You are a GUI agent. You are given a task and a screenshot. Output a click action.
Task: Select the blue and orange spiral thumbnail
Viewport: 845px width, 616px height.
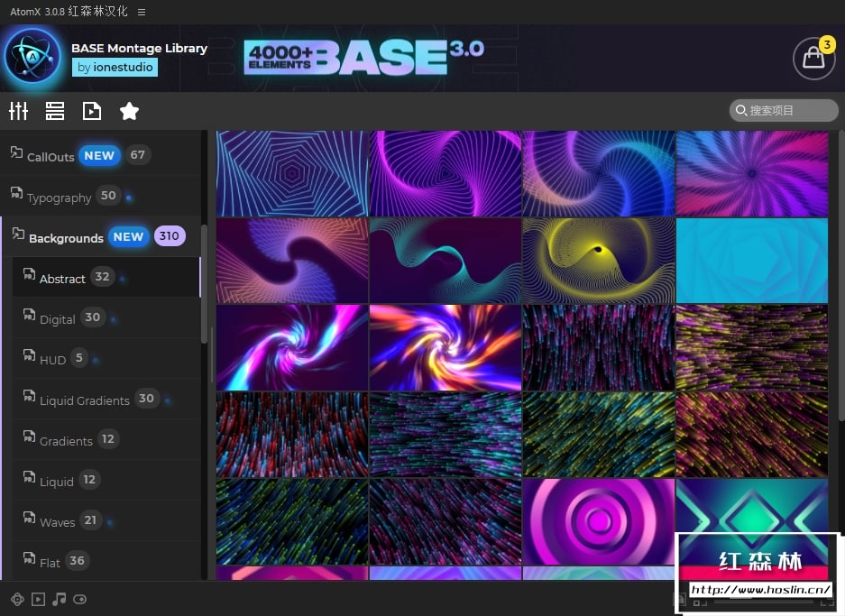(599, 173)
